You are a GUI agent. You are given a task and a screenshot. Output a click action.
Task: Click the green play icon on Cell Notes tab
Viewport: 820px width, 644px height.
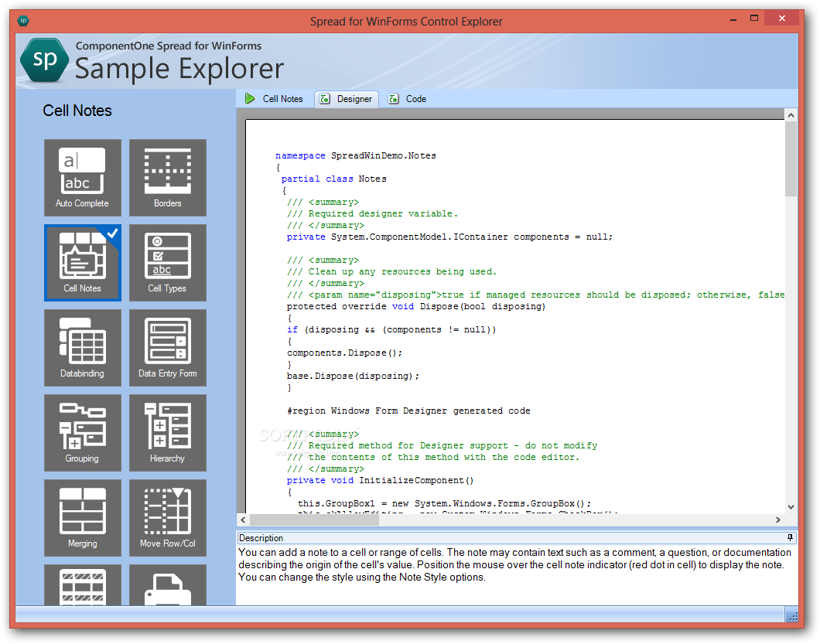pos(250,99)
